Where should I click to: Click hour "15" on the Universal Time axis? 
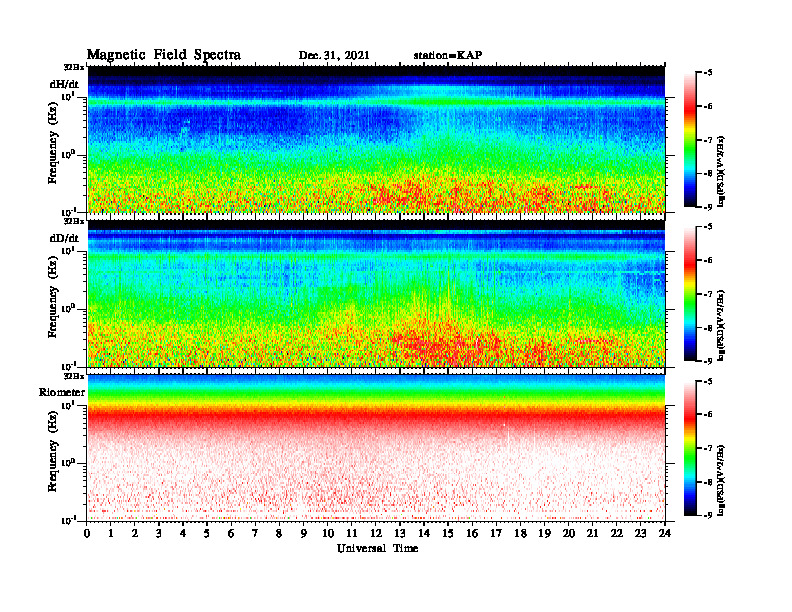(448, 534)
